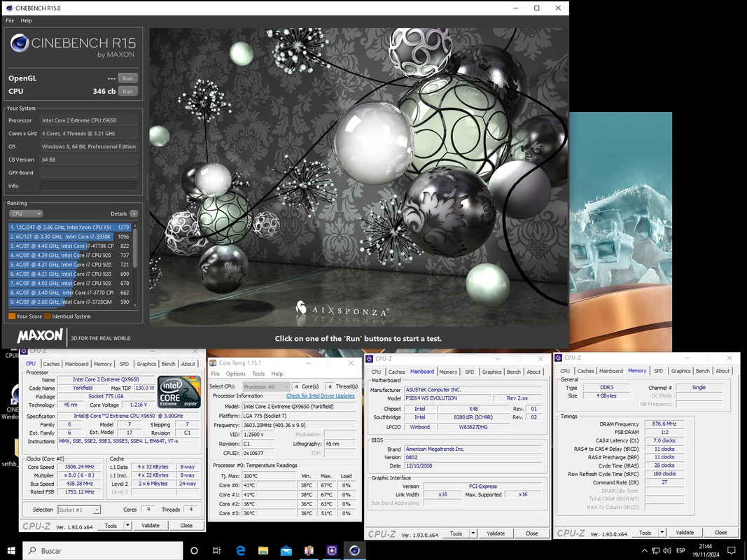747x560 pixels.
Task: Open taskbar clock showing 21:44
Action: click(706, 550)
